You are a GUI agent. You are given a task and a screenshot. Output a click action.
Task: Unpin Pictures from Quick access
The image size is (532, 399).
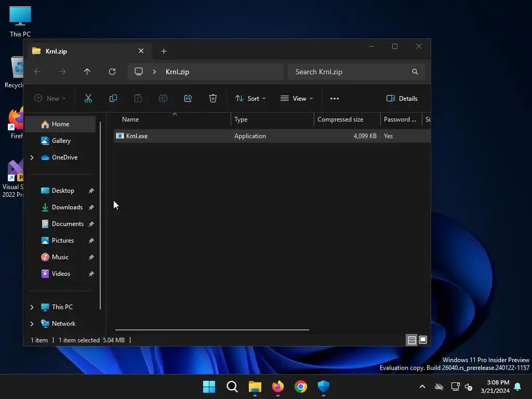(91, 241)
